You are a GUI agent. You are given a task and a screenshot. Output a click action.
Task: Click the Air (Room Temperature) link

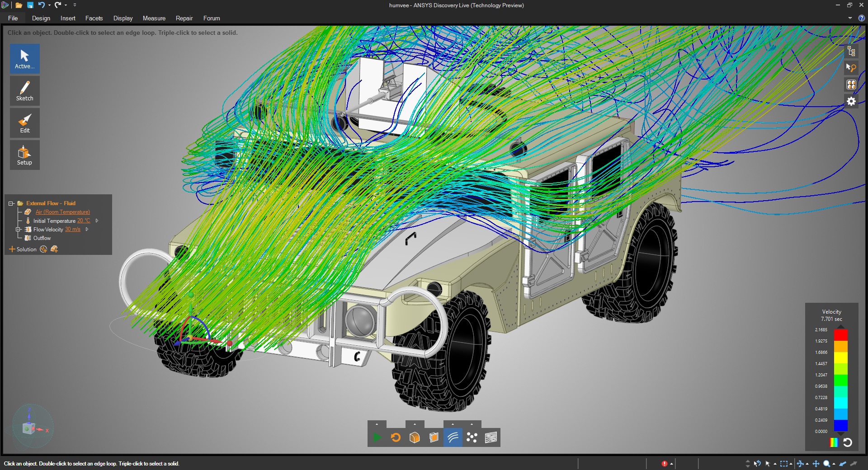(x=62, y=212)
